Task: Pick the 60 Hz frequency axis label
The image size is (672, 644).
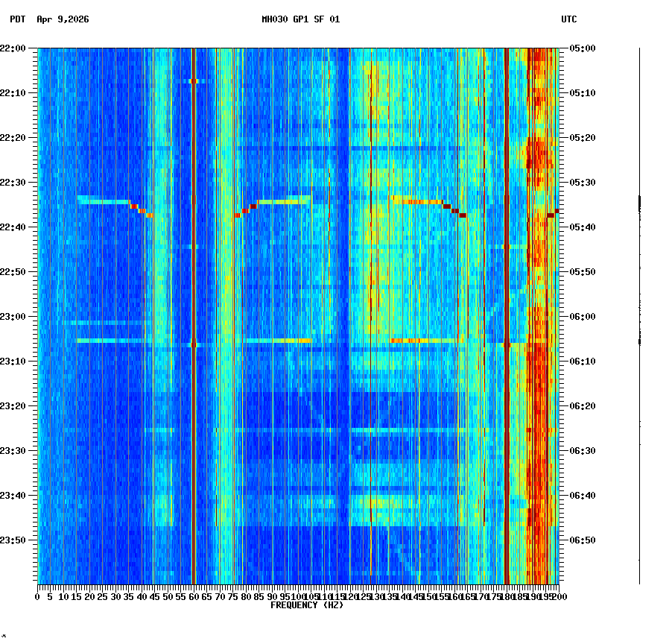Action: [194, 597]
